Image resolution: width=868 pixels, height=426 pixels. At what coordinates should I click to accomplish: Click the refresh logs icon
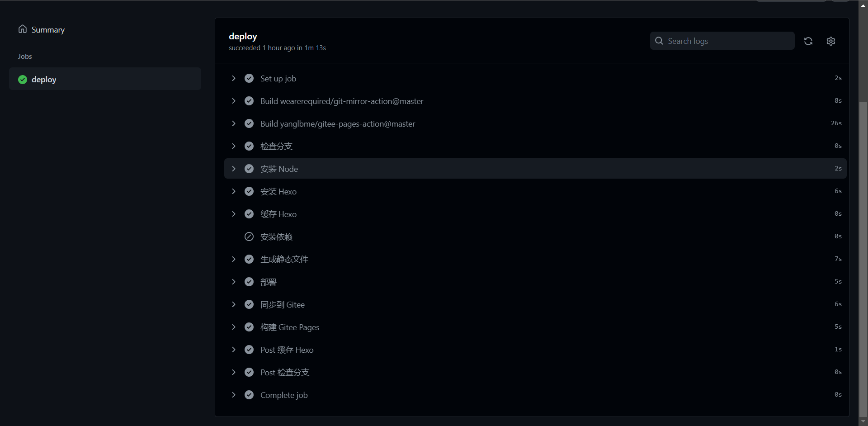(808, 41)
